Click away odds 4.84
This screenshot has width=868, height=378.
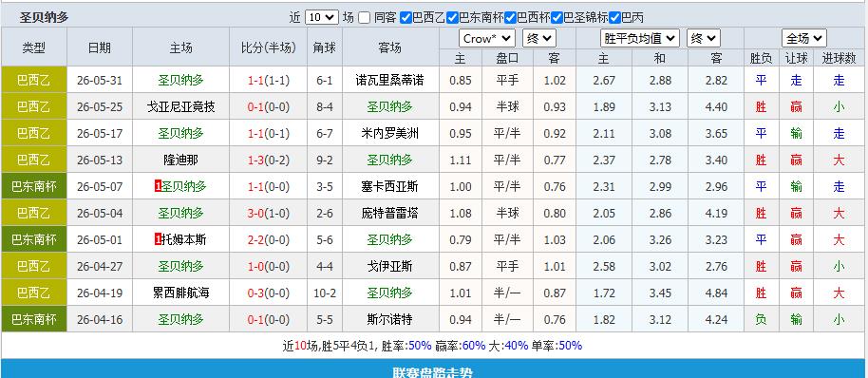coord(716,293)
